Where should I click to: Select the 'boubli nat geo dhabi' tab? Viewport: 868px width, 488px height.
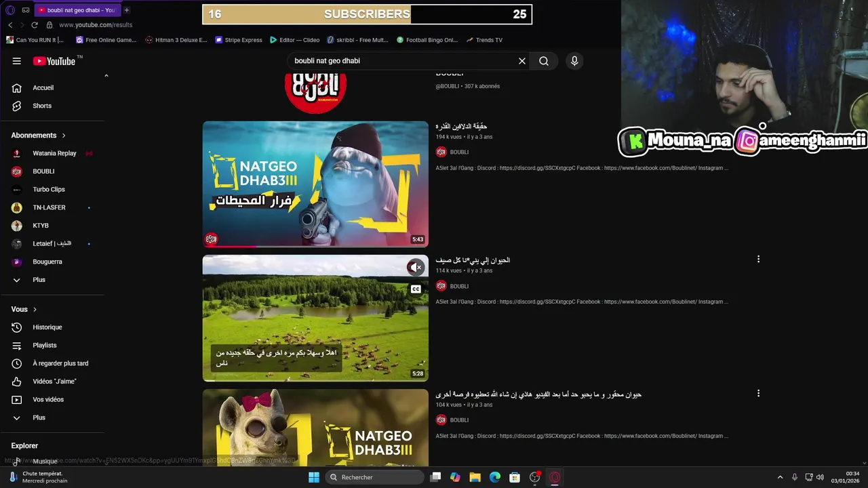tap(77, 10)
